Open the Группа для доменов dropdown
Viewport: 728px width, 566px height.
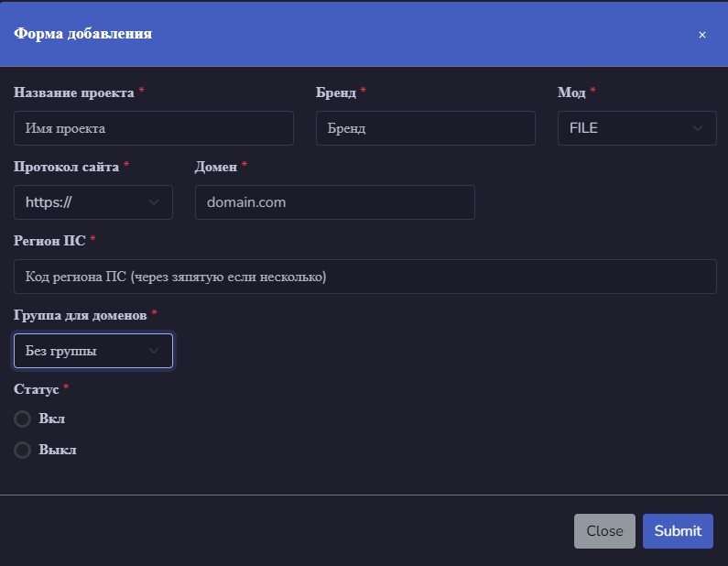92,351
